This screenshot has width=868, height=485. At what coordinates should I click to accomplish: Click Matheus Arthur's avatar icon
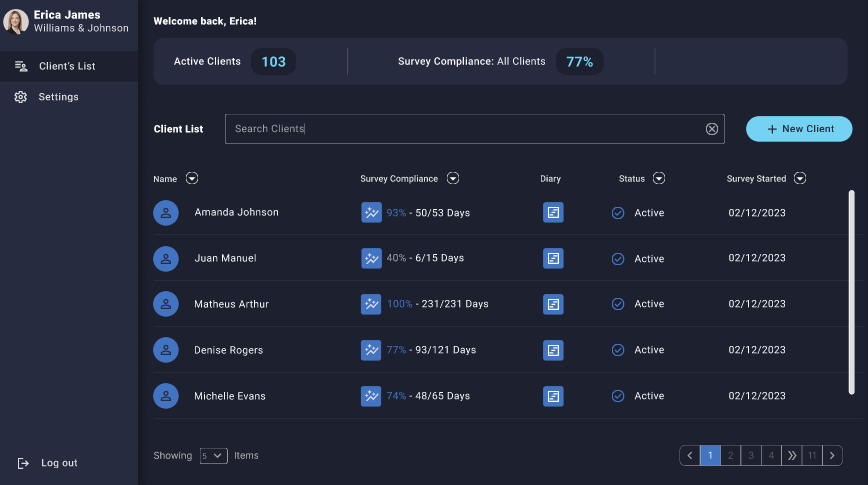(x=166, y=305)
